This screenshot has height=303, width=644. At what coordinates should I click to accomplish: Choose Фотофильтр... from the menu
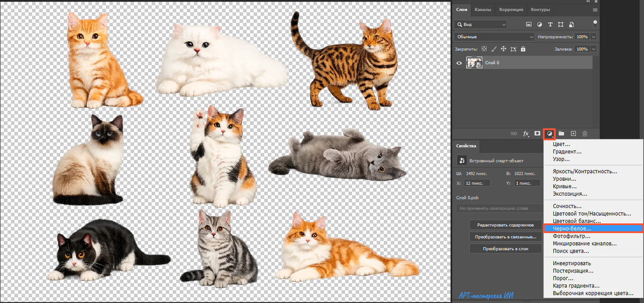pos(593,236)
